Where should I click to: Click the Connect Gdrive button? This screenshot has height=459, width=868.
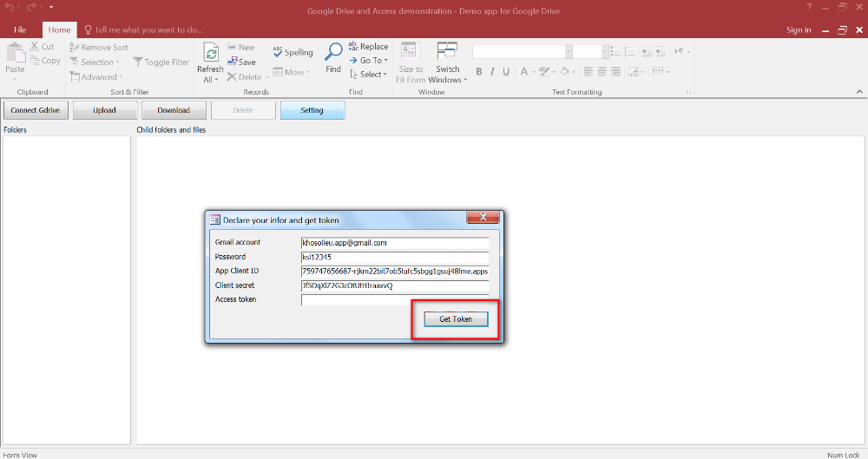[36, 110]
